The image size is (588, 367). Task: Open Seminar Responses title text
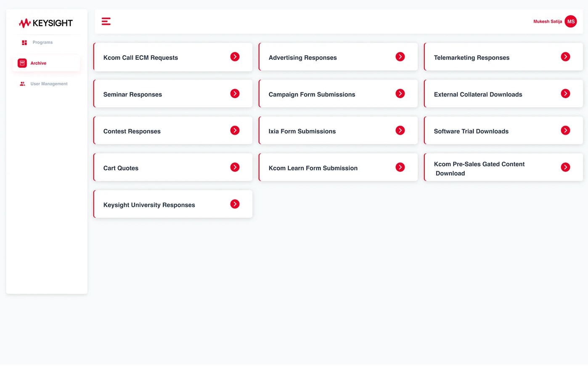tap(132, 94)
